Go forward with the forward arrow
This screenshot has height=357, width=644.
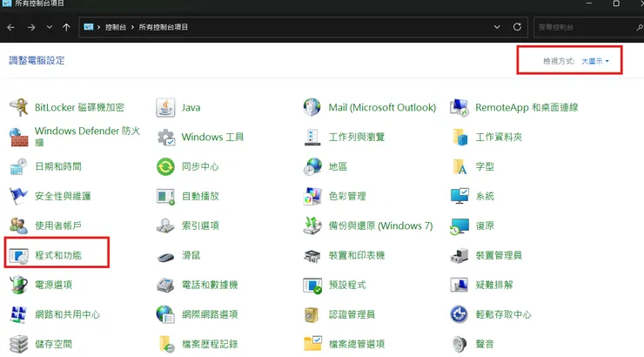click(31, 27)
